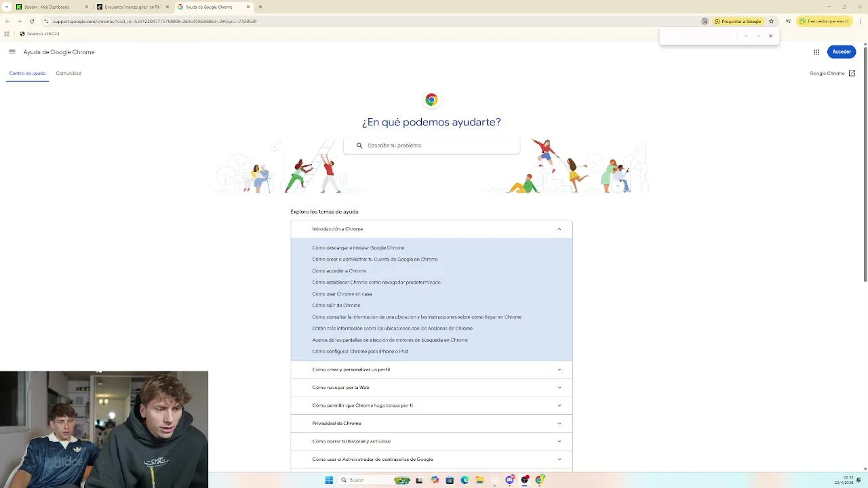Screen dimensions: 868x488
Task: Click the Chrome logo above the heading
Action: click(x=431, y=100)
